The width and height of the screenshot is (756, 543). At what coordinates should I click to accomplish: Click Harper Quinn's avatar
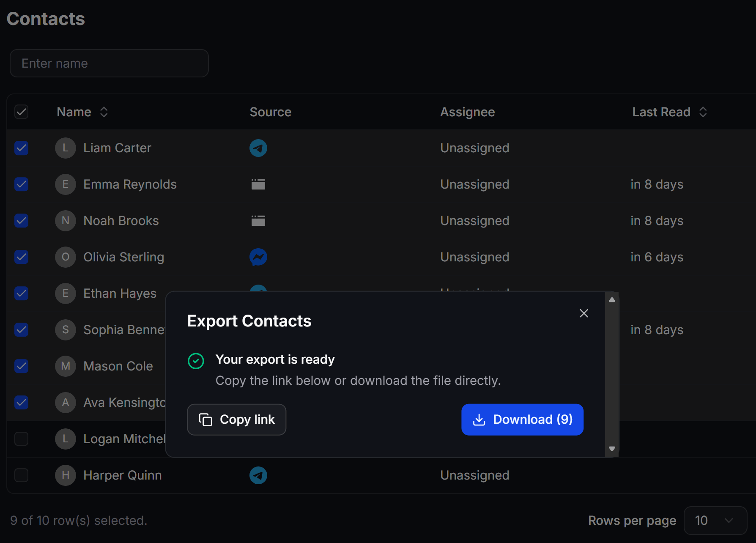pos(66,475)
